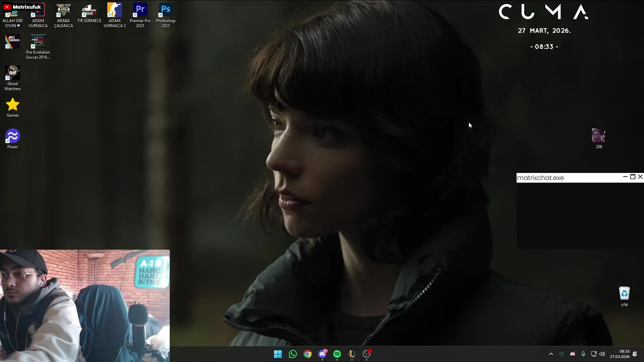Click the Discord icon in system tray
This screenshot has width=644, height=362.
(x=573, y=354)
